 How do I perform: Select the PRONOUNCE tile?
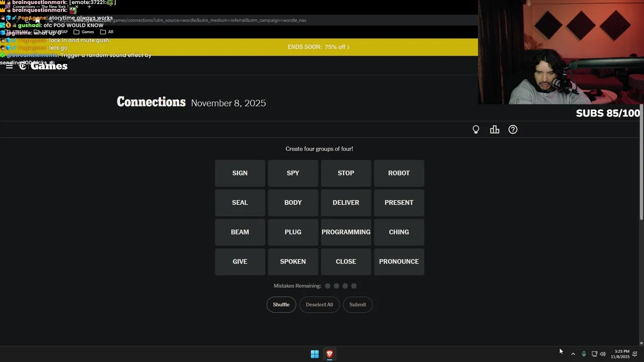point(399,261)
